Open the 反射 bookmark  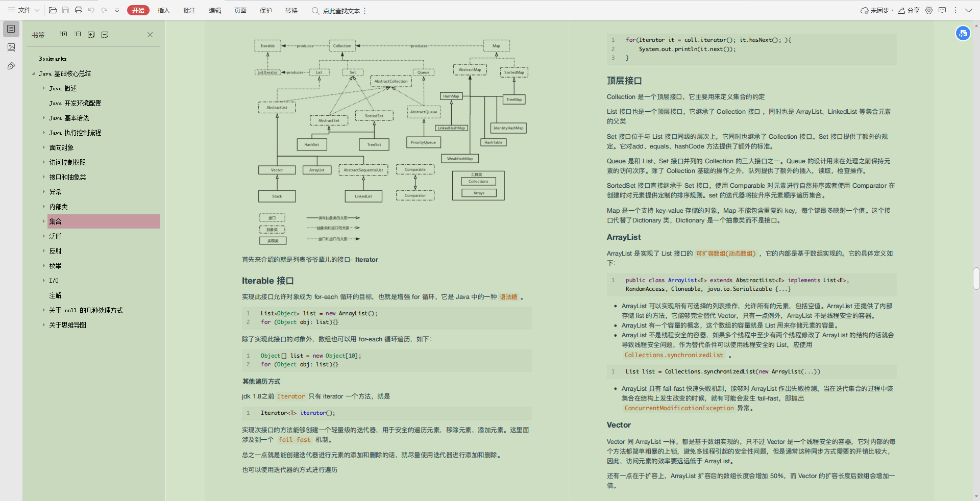[x=55, y=251]
